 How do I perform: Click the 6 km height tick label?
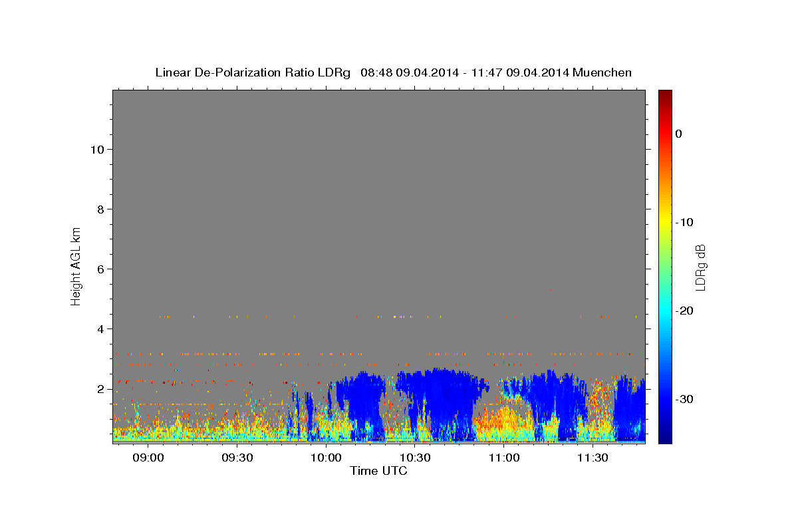click(100, 269)
